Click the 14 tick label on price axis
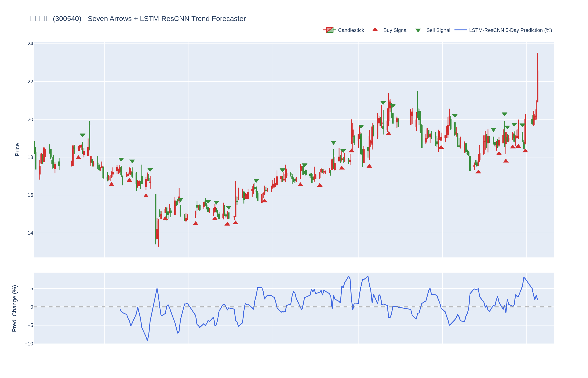The width and height of the screenshot is (588, 378). tap(30, 233)
